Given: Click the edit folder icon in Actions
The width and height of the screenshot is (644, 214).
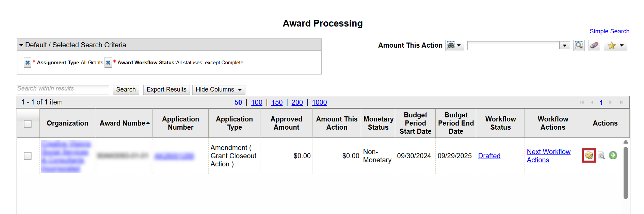Looking at the screenshot, I should pos(589,155).
